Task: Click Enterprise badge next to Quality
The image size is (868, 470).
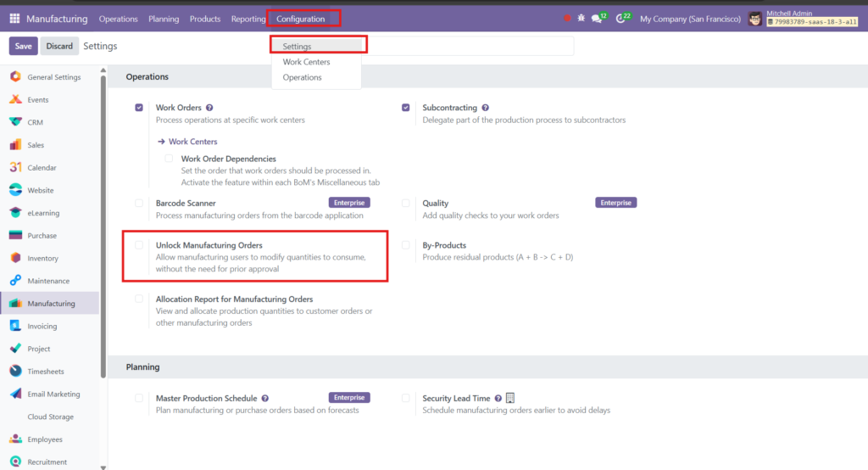Action: pyautogui.click(x=616, y=203)
